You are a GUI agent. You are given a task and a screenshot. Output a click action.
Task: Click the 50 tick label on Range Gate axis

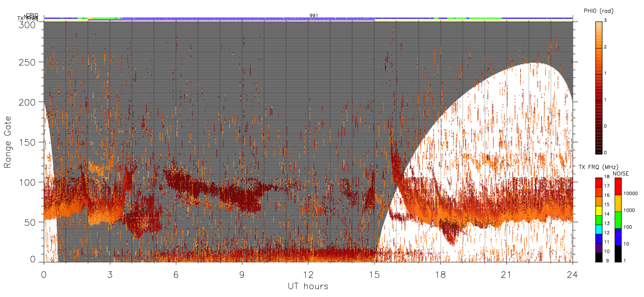pyautogui.click(x=31, y=222)
